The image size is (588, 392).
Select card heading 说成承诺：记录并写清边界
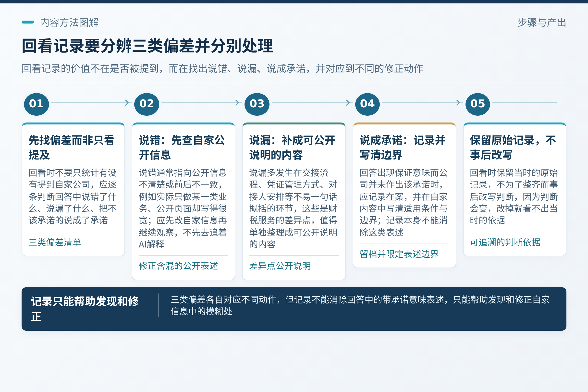pos(403,147)
